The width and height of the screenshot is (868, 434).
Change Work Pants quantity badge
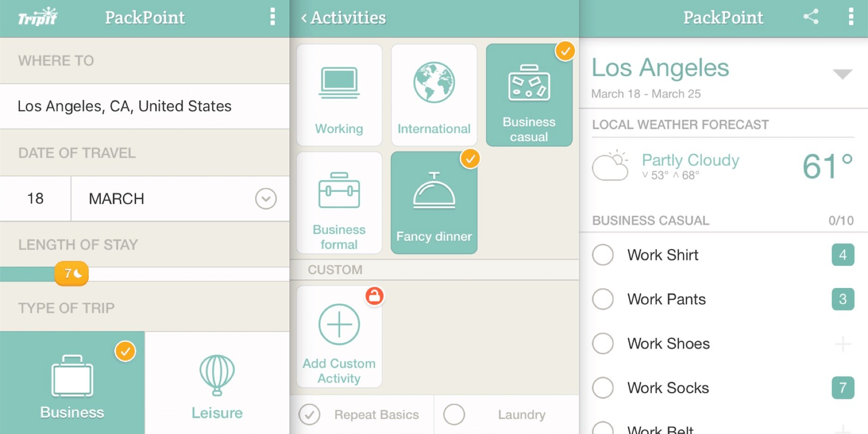click(843, 299)
